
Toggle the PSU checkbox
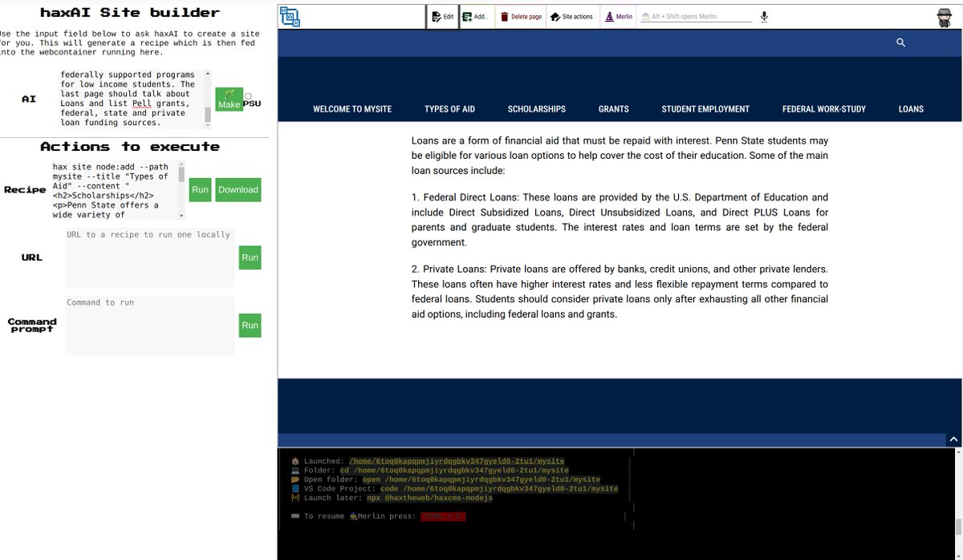[248, 96]
